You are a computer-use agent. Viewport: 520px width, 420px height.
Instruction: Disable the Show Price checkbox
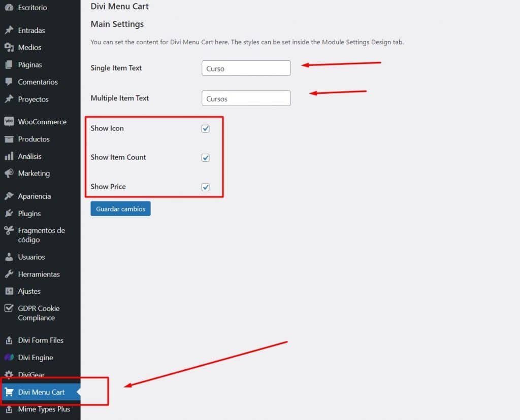(x=205, y=187)
